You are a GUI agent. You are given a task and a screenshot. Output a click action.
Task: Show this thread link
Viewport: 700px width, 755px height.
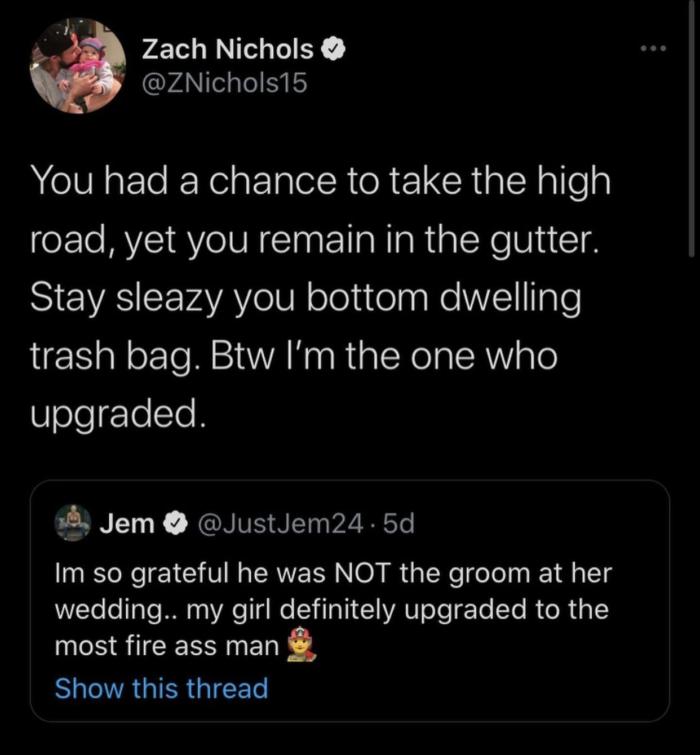pos(161,689)
